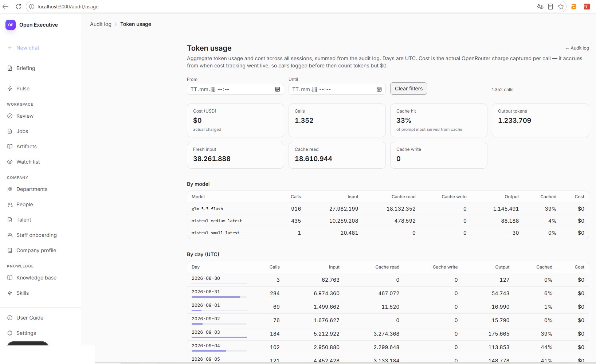Click the 'By day (UTC)' section heading
Screen dimensions: 596x364
click(203, 254)
